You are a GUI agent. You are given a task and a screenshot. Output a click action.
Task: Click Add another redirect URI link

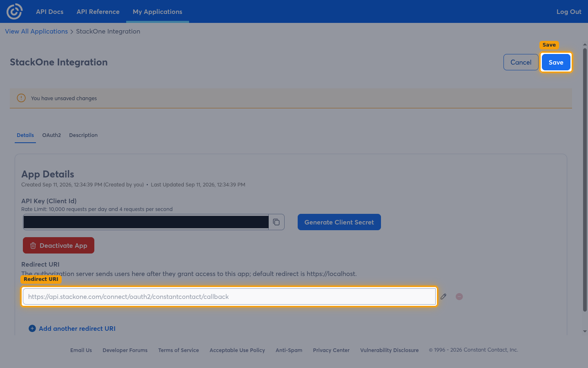tap(77, 328)
